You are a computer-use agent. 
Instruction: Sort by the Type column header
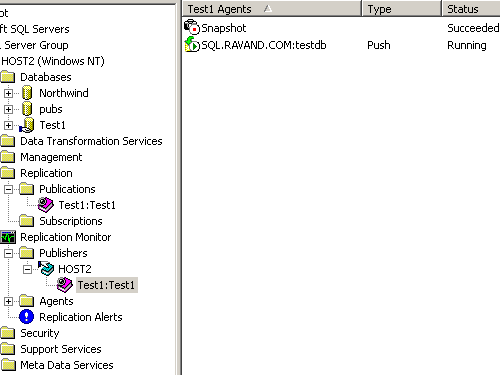[x=402, y=9]
